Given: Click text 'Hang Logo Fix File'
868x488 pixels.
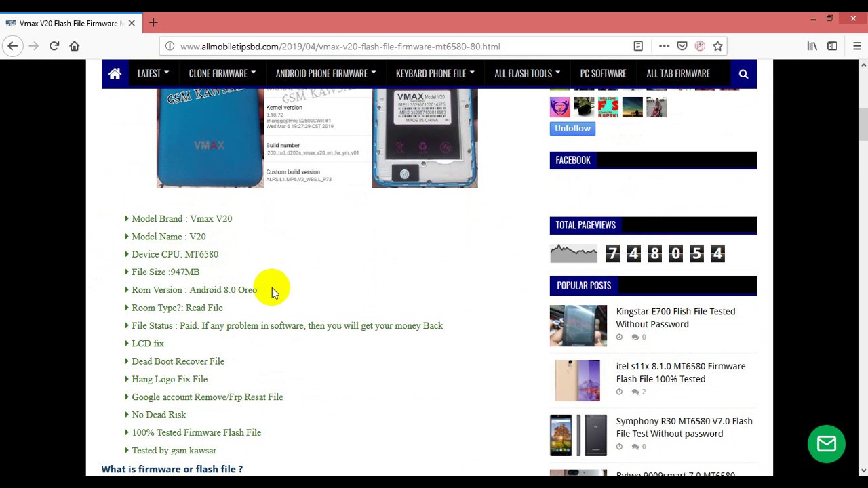Looking at the screenshot, I should (170, 379).
